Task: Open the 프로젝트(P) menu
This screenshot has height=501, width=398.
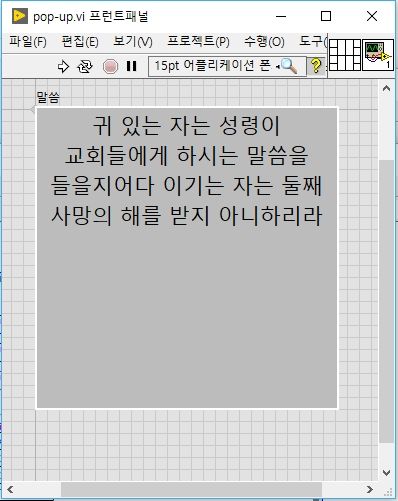Action: (198, 42)
